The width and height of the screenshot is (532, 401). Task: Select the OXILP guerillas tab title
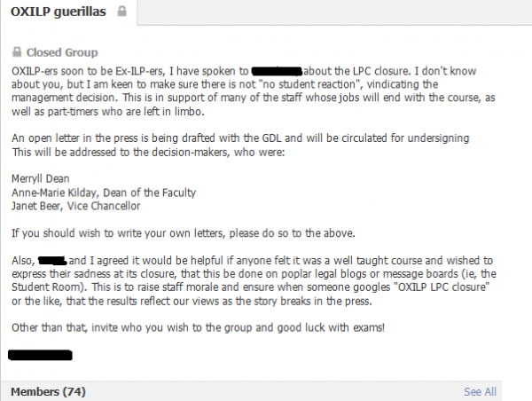[59, 12]
